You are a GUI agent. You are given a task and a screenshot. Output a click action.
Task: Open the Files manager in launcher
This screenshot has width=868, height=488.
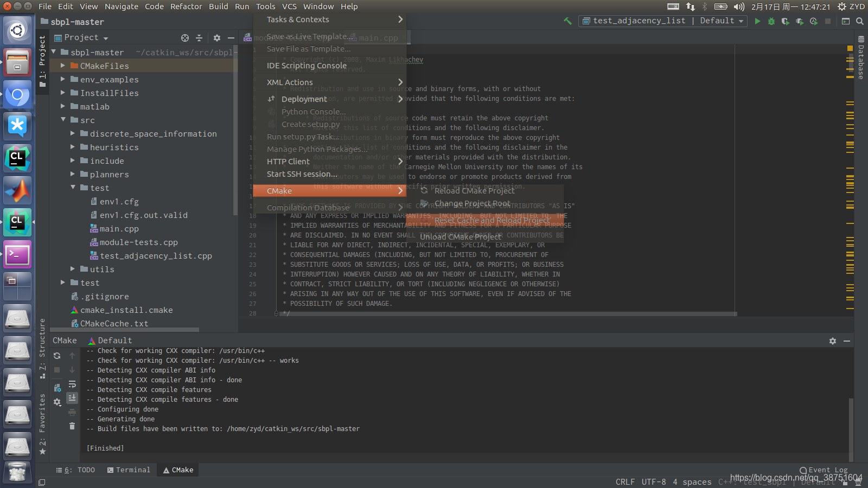click(17, 62)
